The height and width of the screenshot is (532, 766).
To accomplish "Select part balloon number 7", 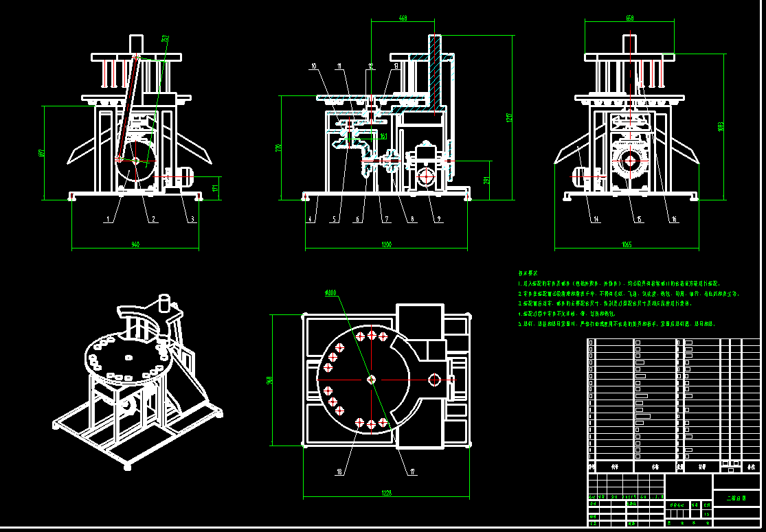I will 386,220.
